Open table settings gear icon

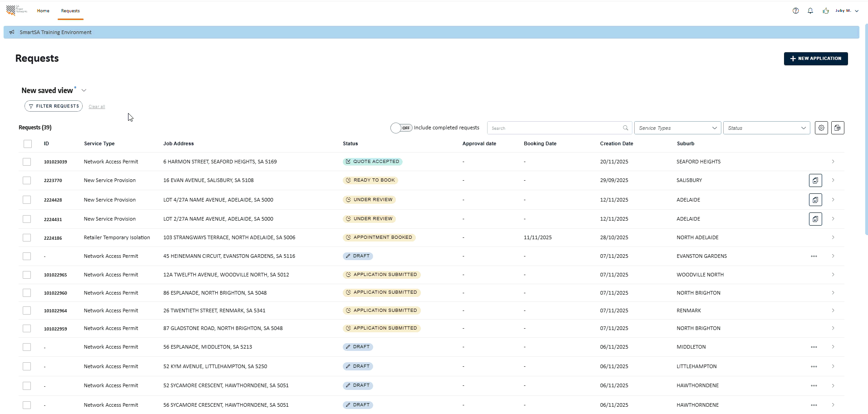(821, 128)
